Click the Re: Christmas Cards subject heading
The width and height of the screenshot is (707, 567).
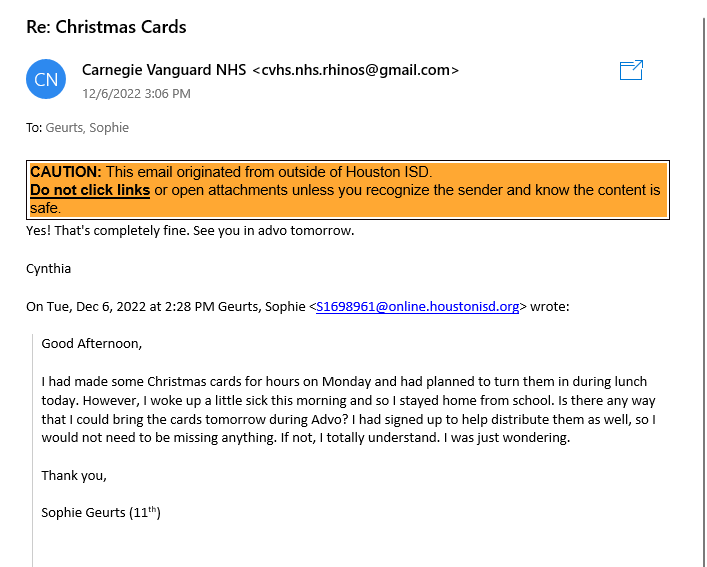106,27
